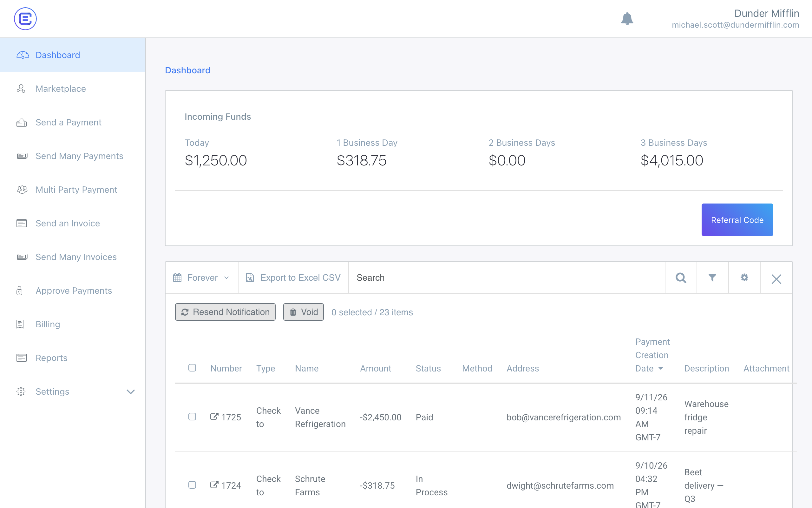Click the calendar icon beside Forever

(x=177, y=277)
